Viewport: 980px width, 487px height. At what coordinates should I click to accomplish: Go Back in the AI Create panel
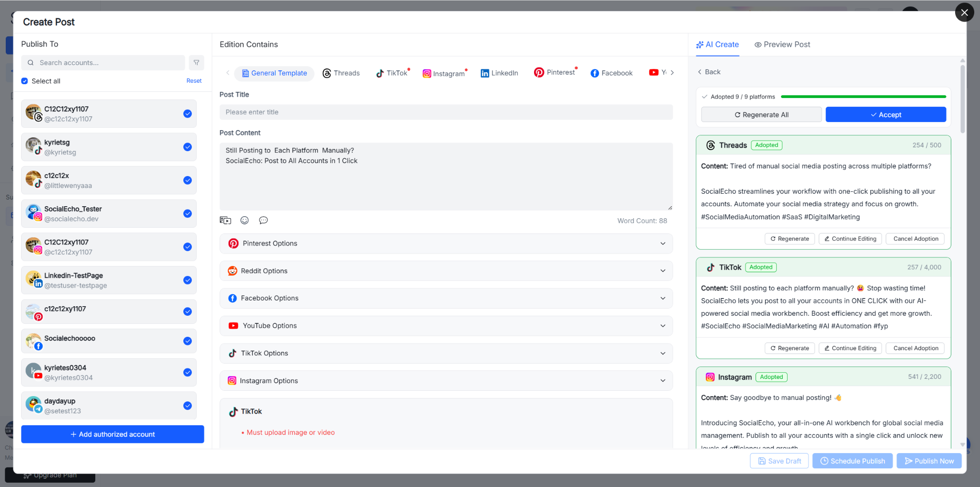(x=709, y=72)
